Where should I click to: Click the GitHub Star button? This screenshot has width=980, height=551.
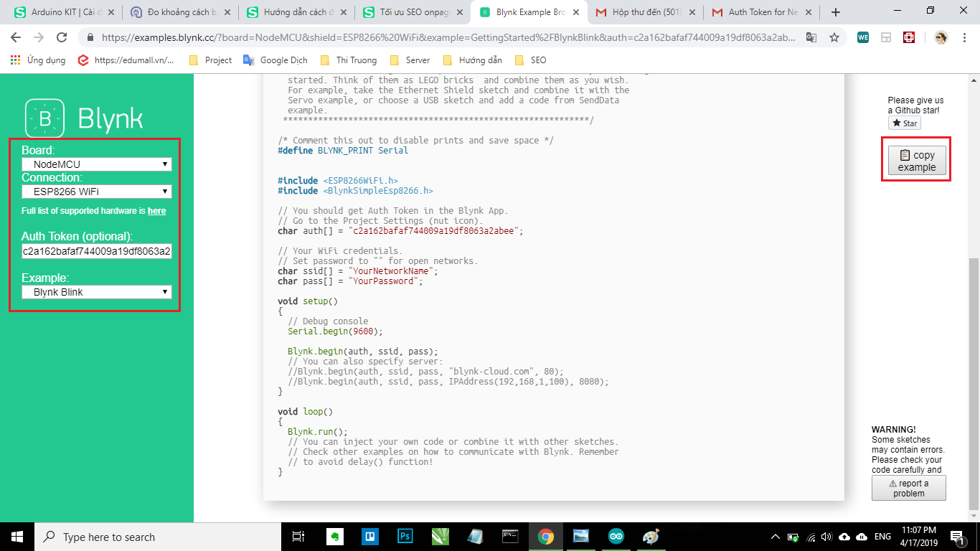pos(904,123)
